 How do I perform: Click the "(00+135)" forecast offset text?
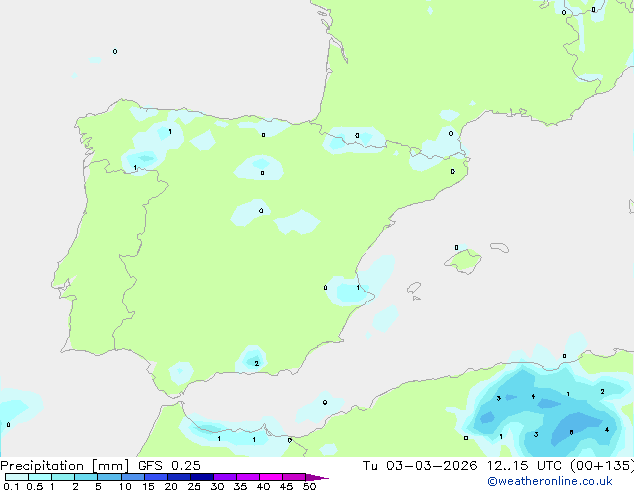coord(602,466)
